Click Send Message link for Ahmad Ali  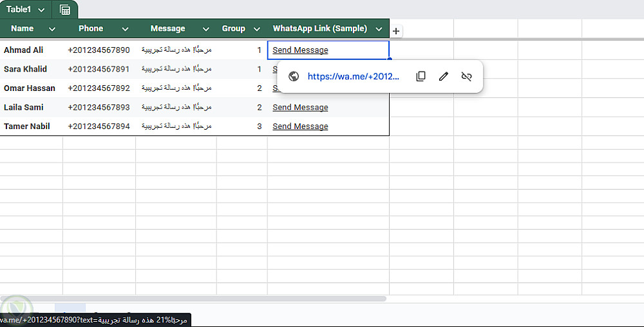300,50
